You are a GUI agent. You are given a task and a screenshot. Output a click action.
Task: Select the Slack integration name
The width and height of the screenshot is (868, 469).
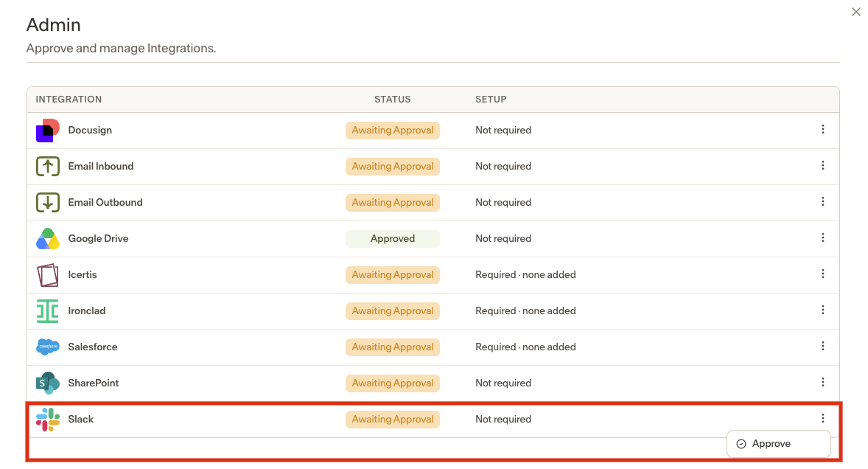[x=81, y=419]
